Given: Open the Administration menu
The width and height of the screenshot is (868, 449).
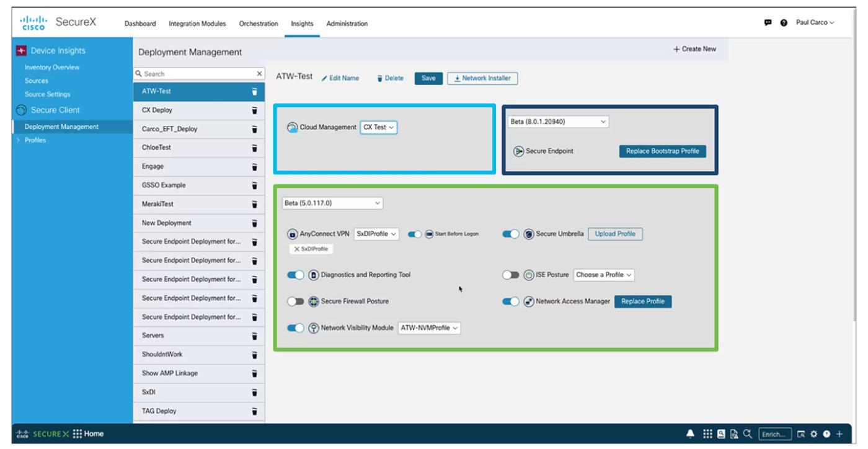Looking at the screenshot, I should click(347, 24).
